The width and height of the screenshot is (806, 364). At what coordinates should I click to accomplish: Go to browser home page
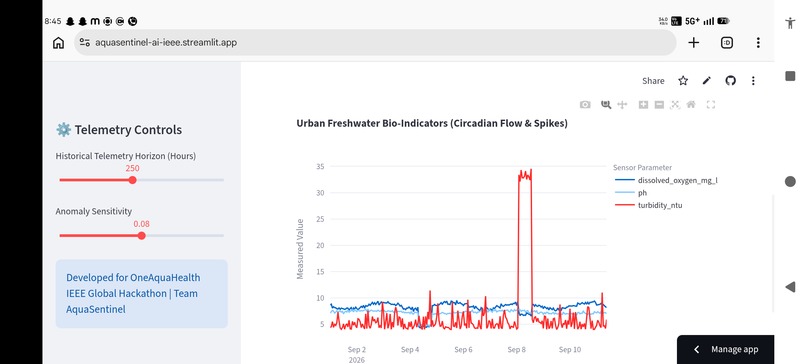59,43
